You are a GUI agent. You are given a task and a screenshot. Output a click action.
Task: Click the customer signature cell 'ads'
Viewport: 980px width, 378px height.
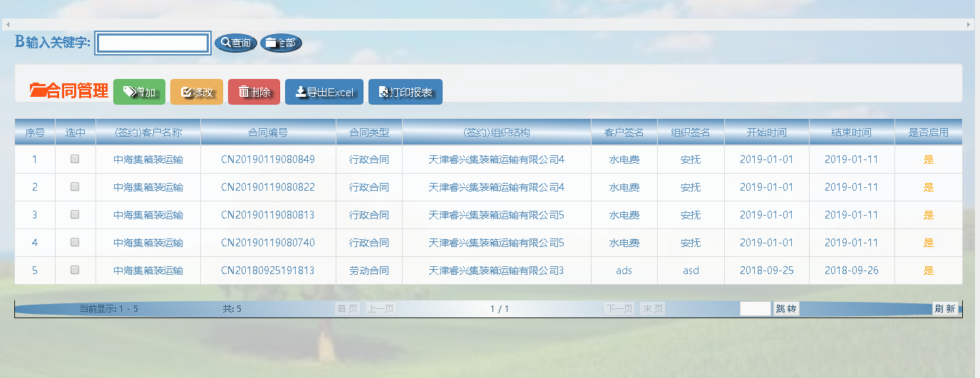[624, 270]
